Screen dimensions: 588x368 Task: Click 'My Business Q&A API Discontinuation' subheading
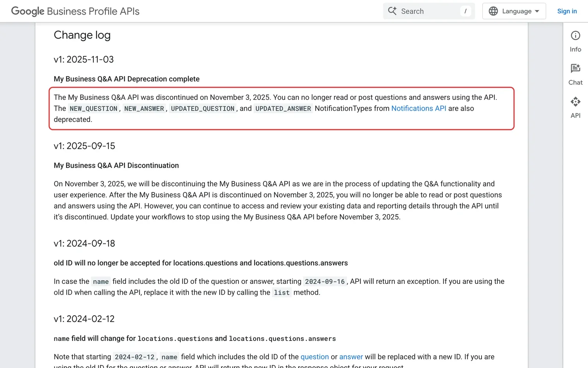pyautogui.click(x=116, y=166)
